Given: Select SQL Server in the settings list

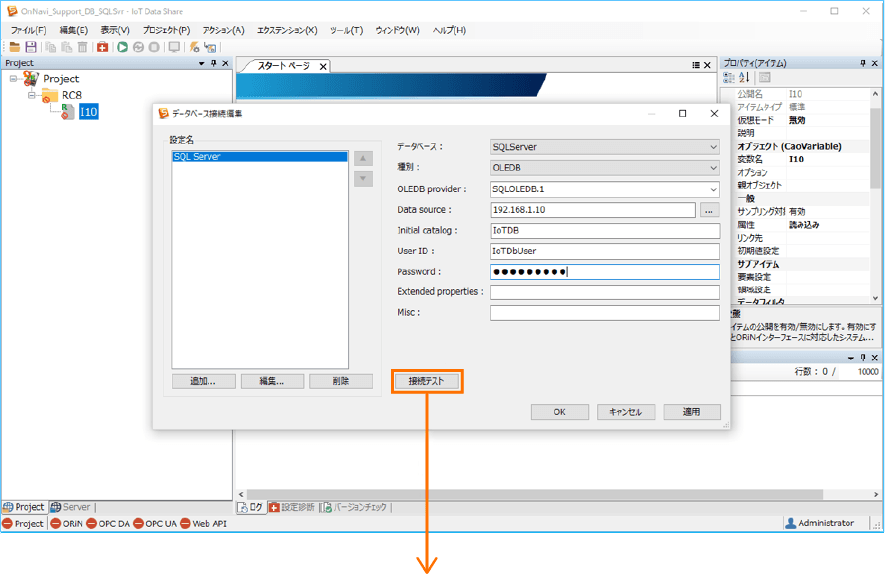Looking at the screenshot, I should 259,157.
